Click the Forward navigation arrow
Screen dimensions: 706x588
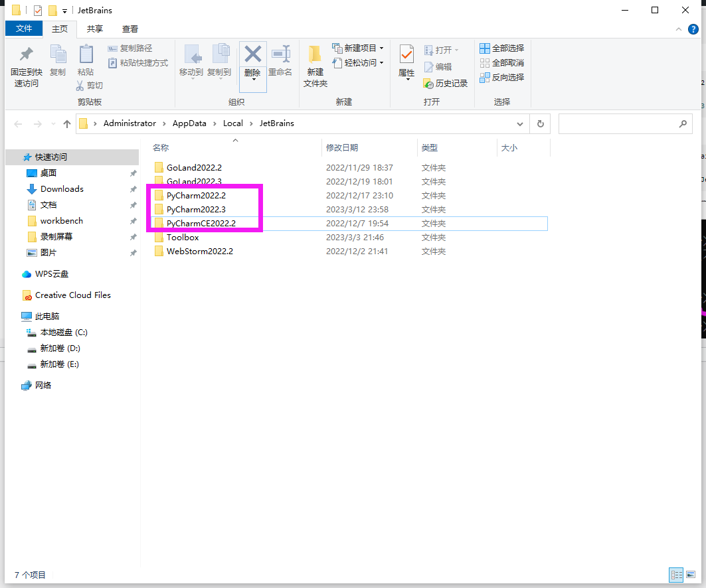tap(38, 123)
